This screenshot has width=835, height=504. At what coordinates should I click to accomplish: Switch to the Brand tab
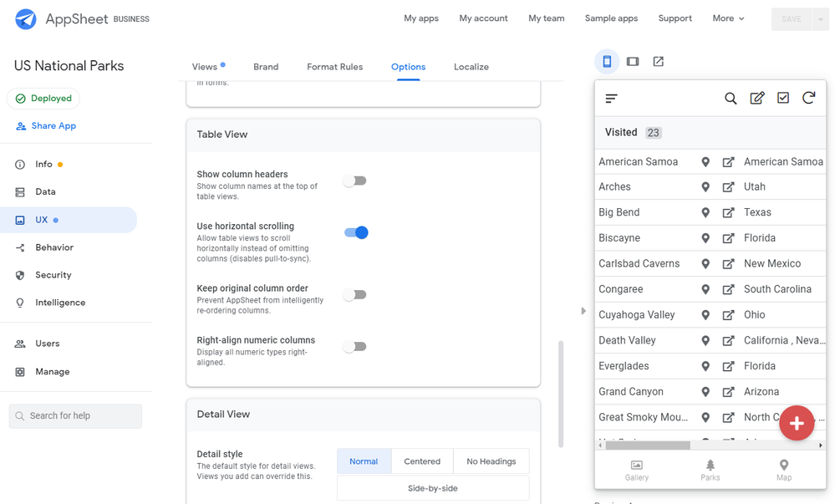click(266, 67)
